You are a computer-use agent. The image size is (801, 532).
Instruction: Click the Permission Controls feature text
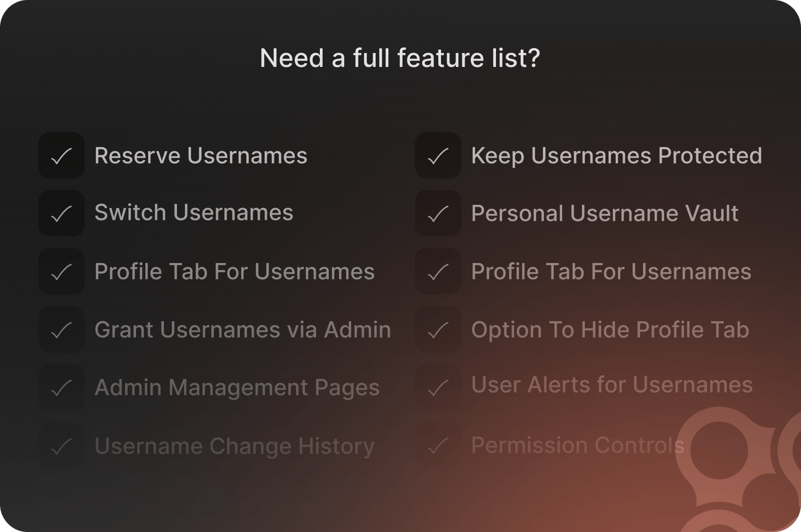tap(577, 444)
